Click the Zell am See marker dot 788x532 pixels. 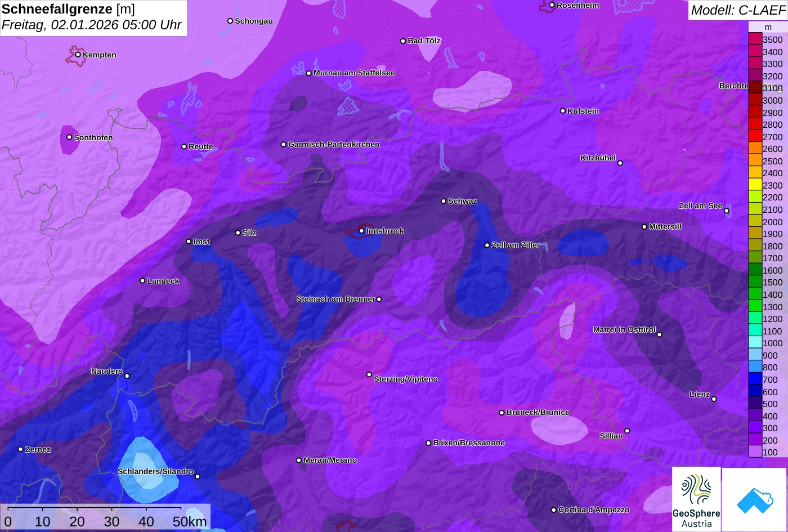point(727,211)
